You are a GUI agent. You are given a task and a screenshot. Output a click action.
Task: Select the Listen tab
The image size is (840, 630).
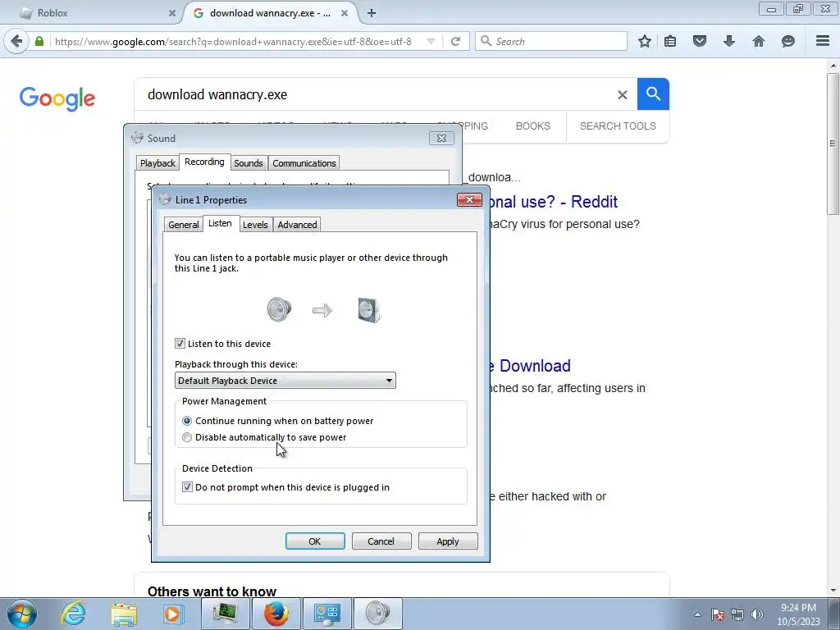coord(220,223)
